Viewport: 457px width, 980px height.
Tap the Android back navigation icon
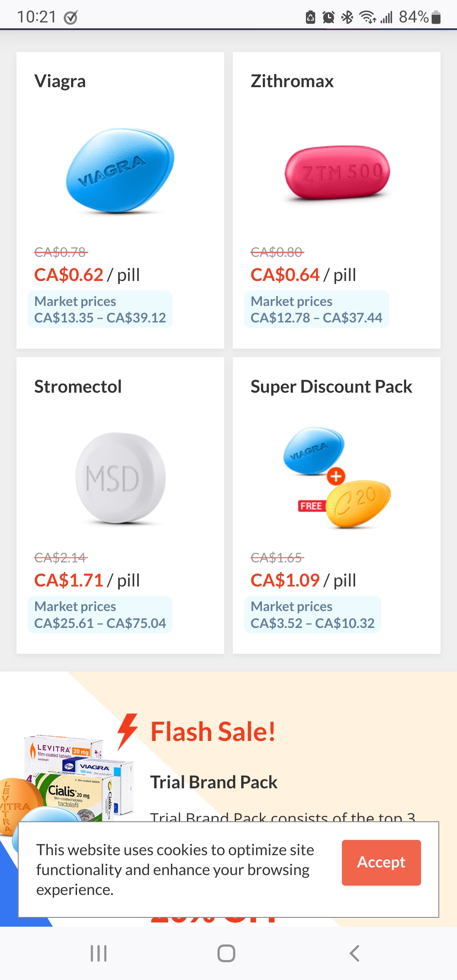point(355,953)
